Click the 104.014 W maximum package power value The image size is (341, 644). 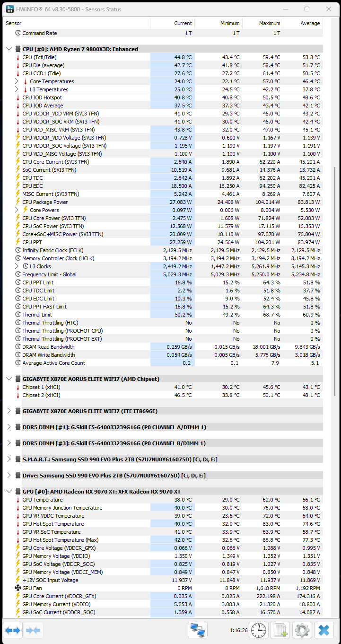(x=267, y=202)
